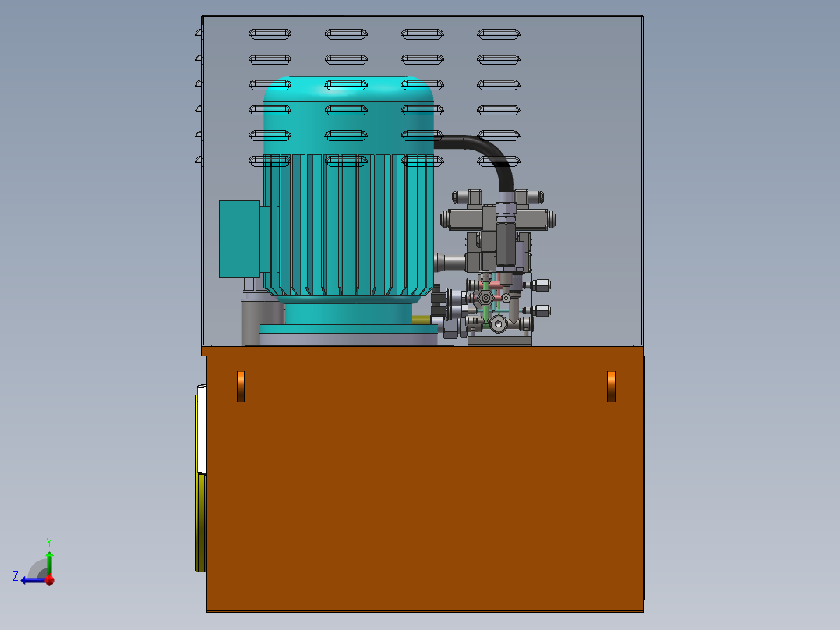Select the teal motor mounting flange base
This screenshot has height=630, width=840.
349,329
